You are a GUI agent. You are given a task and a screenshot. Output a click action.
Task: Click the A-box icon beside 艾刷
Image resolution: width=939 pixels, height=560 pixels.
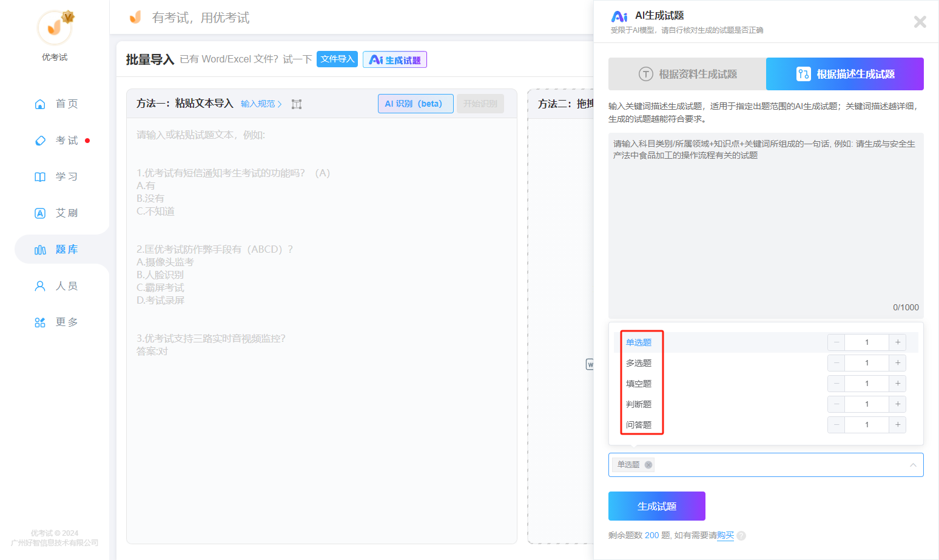(x=40, y=213)
